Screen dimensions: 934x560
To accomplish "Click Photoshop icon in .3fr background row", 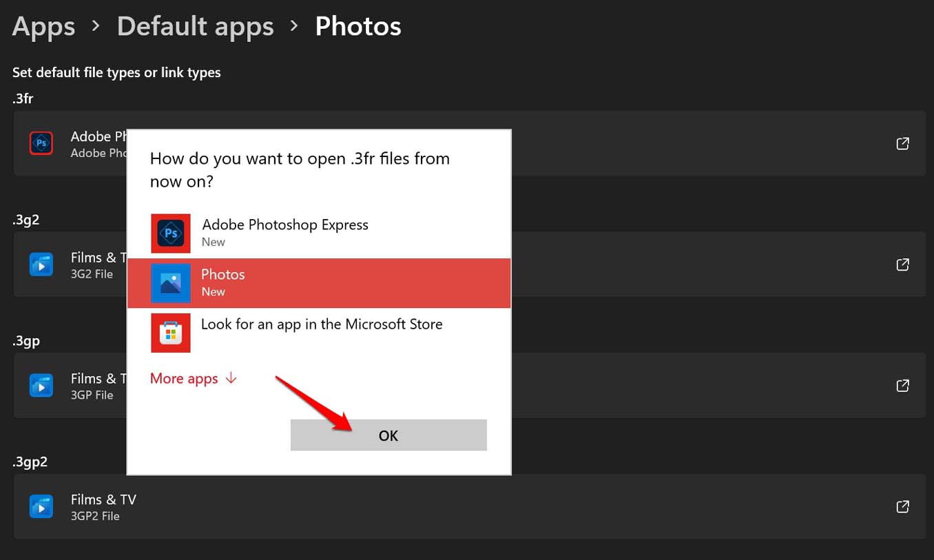I will coord(41,143).
